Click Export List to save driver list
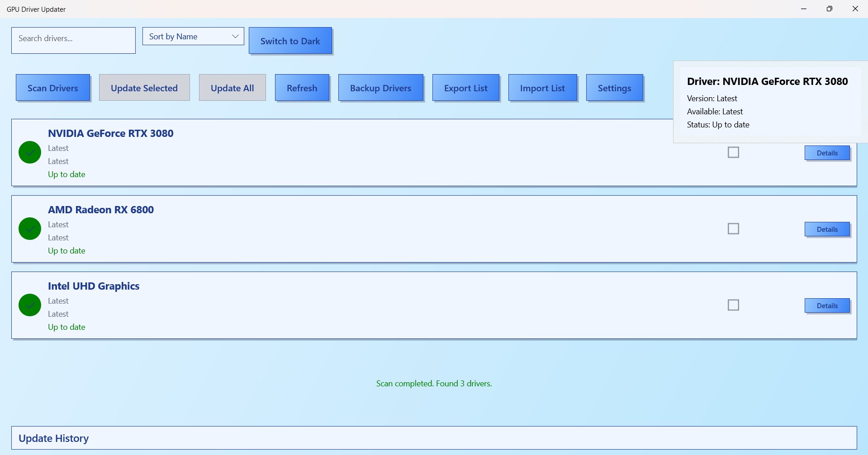Viewport: 868px width, 455px height. click(x=466, y=88)
